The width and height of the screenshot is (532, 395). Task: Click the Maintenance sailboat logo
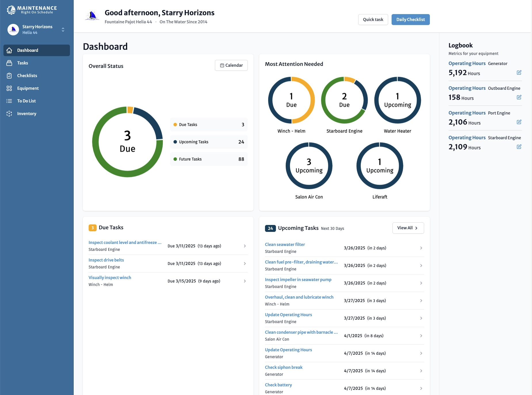pos(11,9)
